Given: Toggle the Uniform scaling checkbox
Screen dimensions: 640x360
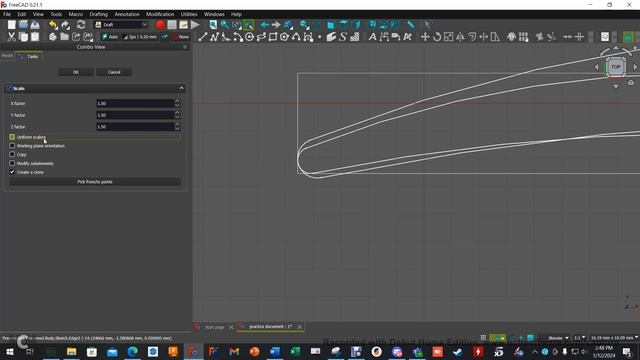Looking at the screenshot, I should pos(12,137).
